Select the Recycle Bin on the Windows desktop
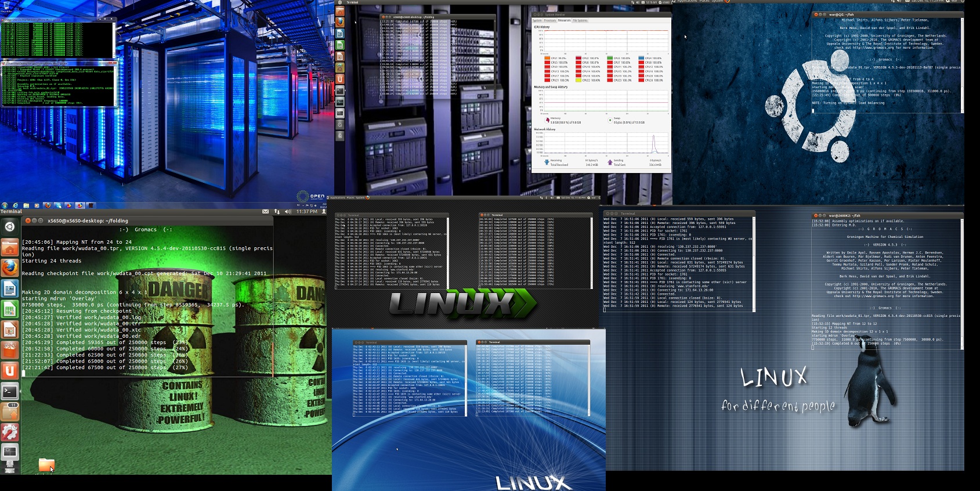Viewport: 980px width, 491px height. (6, 6)
